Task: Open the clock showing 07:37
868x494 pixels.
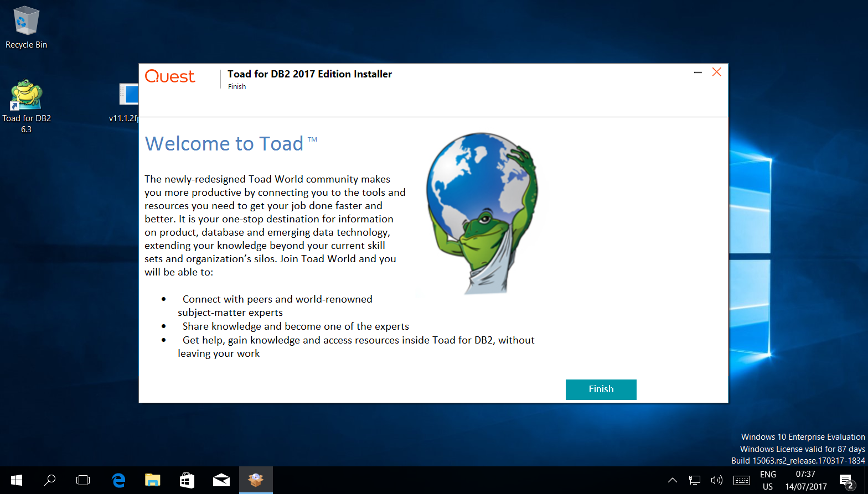Action: pos(805,480)
